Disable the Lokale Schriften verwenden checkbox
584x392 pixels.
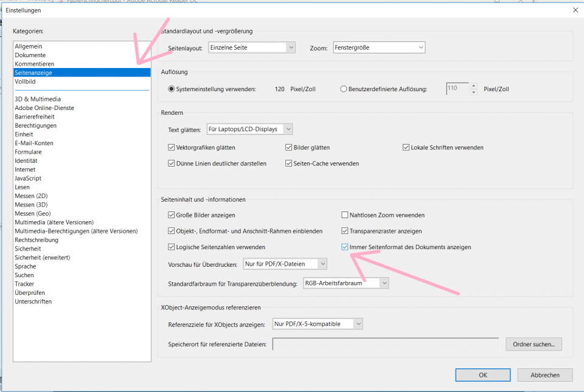coord(406,148)
